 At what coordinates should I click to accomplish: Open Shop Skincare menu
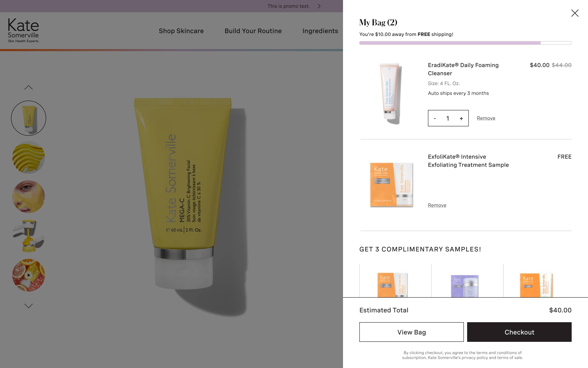pyautogui.click(x=181, y=31)
